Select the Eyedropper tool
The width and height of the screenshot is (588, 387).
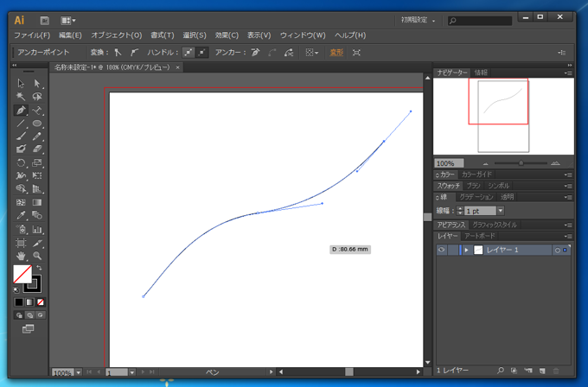(x=21, y=215)
